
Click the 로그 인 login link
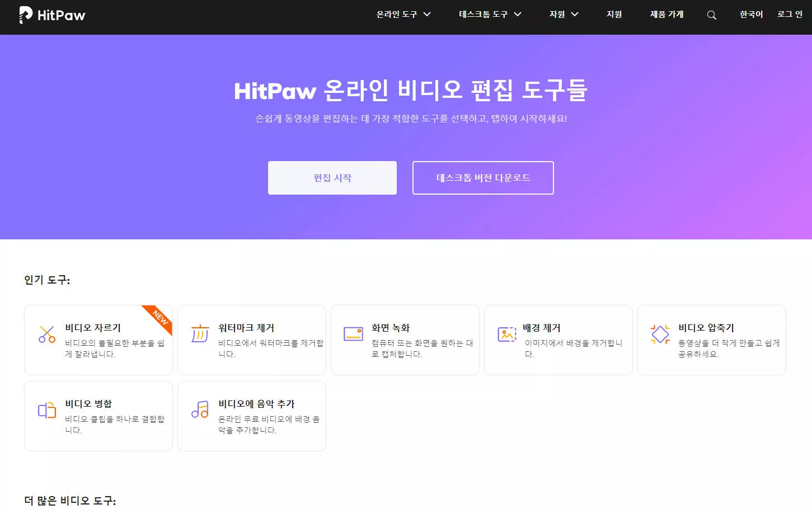[790, 15]
